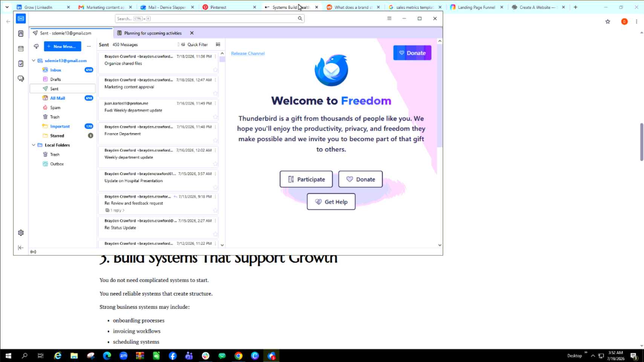Open Microsoft Edge from the taskbar
Image resolution: width=644 pixels, height=362 pixels.
point(107,356)
